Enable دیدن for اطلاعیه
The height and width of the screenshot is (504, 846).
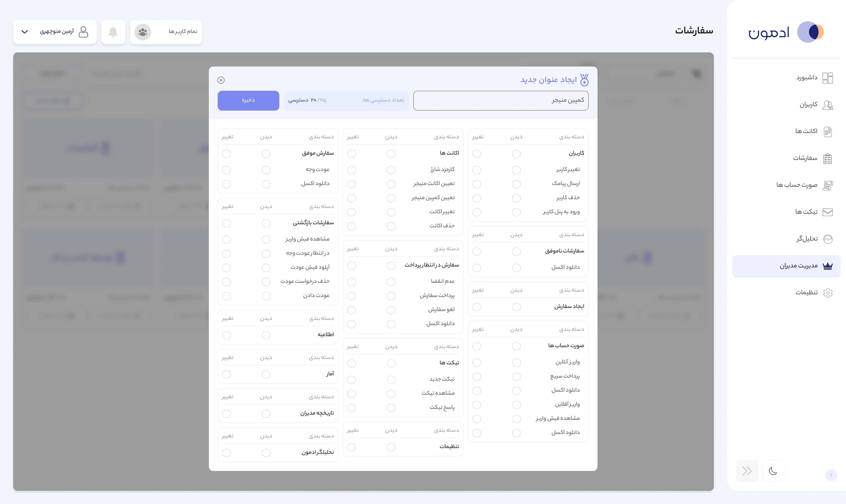coord(266,335)
